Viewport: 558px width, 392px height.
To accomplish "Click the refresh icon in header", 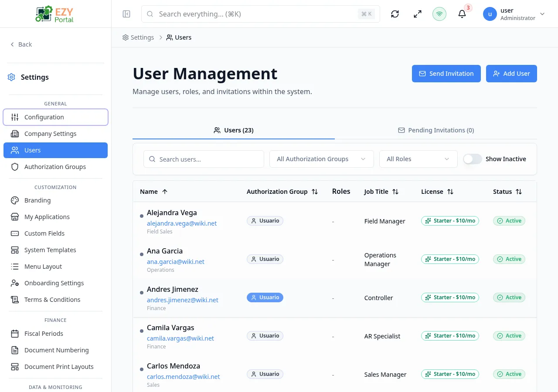I will click(395, 14).
